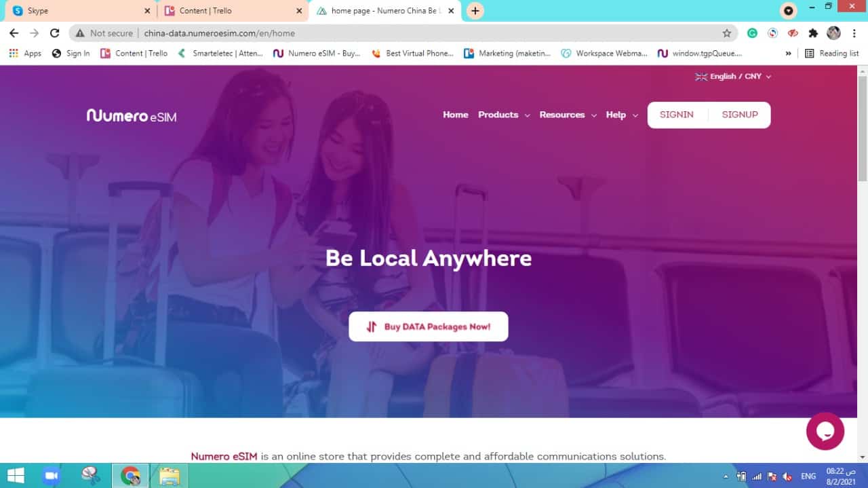Viewport: 868px width, 488px height.
Task: Open the Apps shortcut in bookmarks bar
Action: 25,53
